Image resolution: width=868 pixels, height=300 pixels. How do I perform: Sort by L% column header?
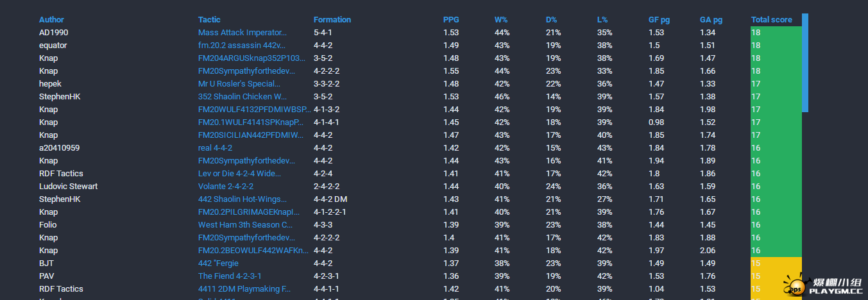point(602,20)
